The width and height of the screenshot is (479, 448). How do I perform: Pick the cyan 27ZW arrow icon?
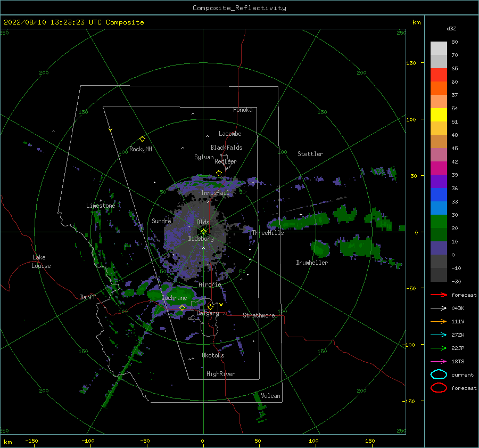[x=439, y=335]
